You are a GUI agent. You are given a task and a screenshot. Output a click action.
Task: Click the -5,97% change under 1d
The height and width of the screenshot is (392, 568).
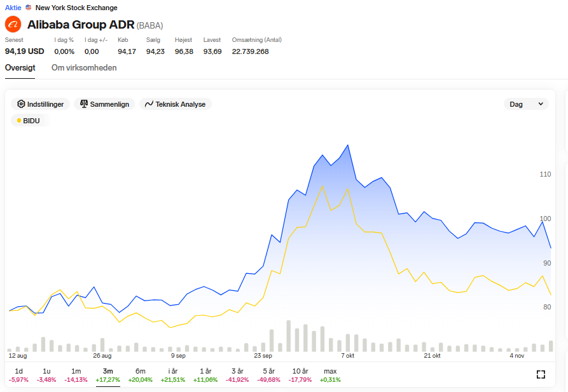tap(18, 380)
